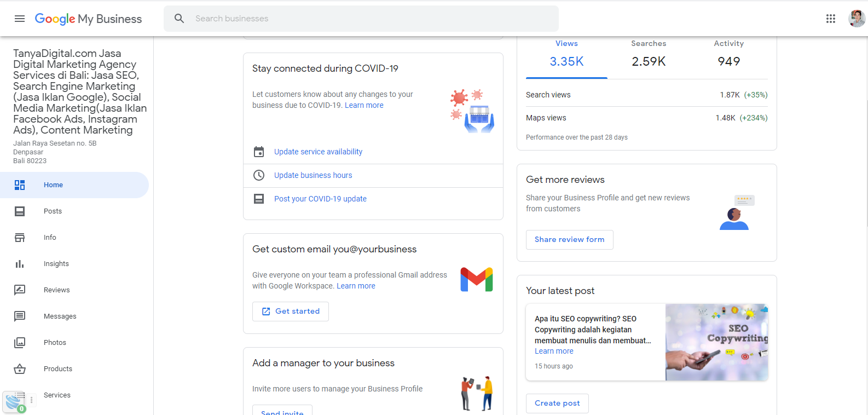Open Services in the sidebar

74,395
